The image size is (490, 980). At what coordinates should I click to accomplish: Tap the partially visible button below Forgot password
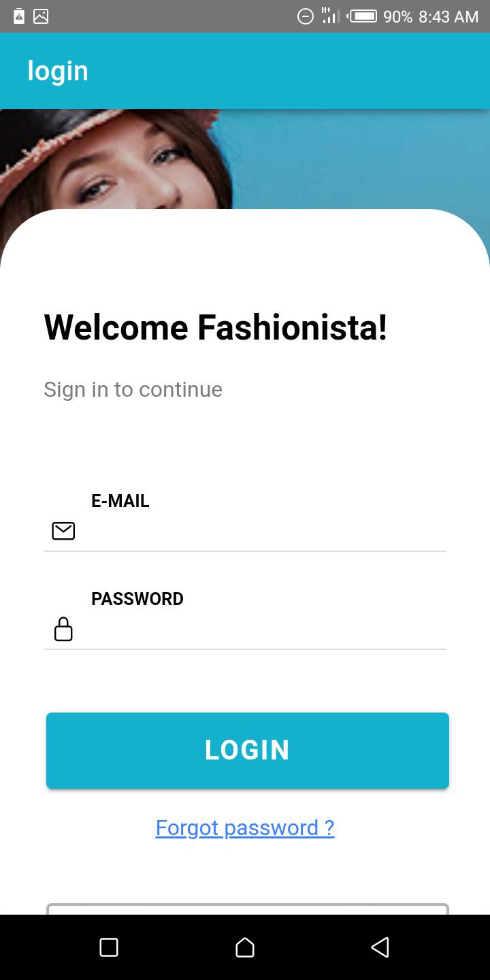(248, 909)
